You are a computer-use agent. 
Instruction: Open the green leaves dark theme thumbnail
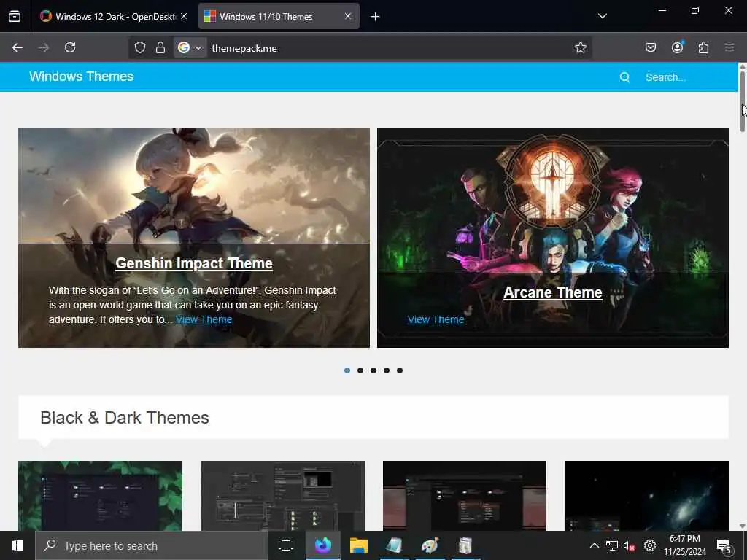coord(100,495)
